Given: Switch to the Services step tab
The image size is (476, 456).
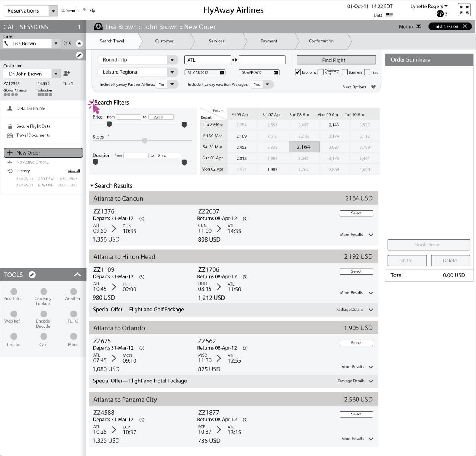Looking at the screenshot, I should (216, 41).
